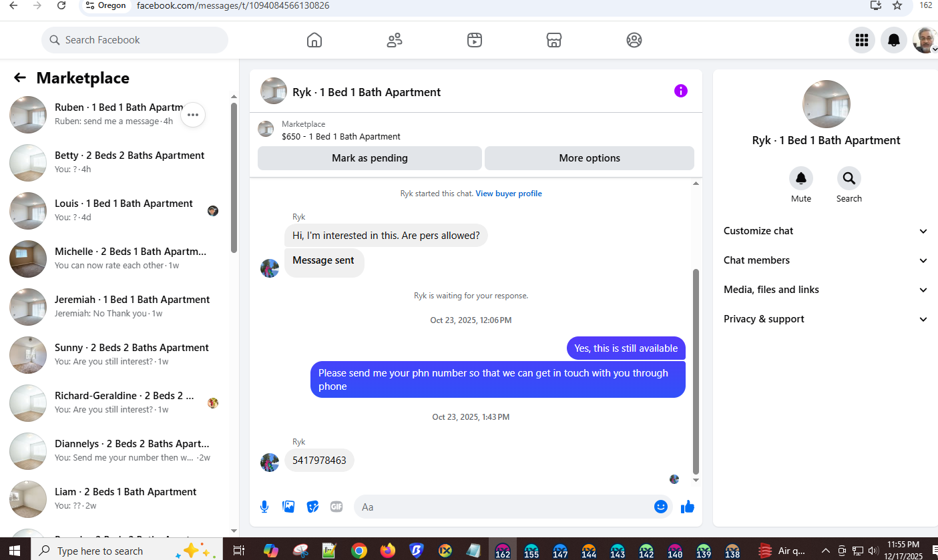Click the chat messages scrollbar
938x560 pixels.
coord(696,370)
